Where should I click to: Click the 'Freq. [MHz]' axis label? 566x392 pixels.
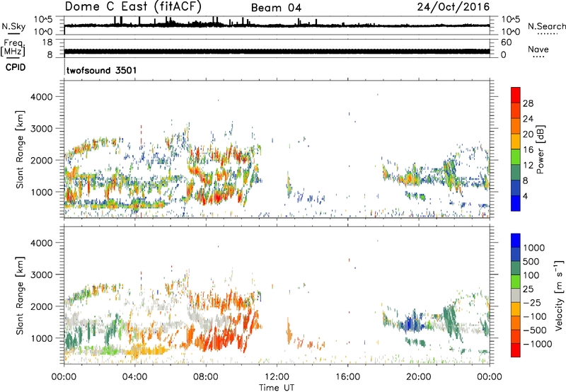[x=13, y=48]
